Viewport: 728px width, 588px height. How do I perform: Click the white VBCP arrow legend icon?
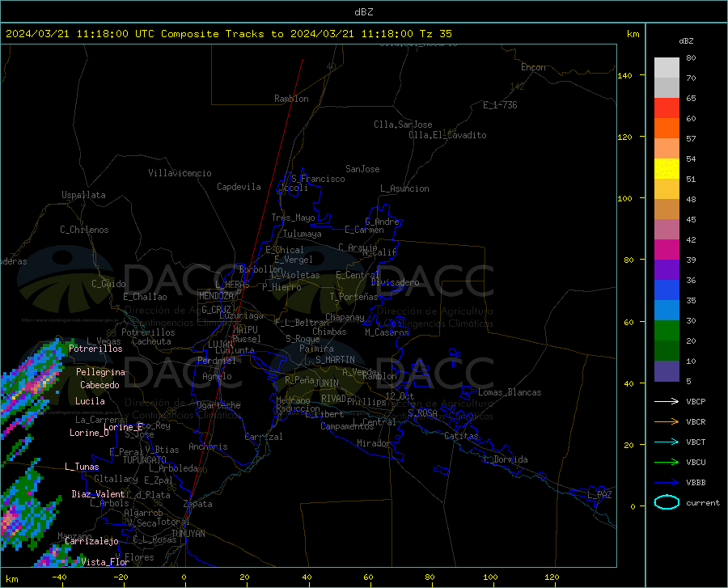pyautogui.click(x=667, y=401)
